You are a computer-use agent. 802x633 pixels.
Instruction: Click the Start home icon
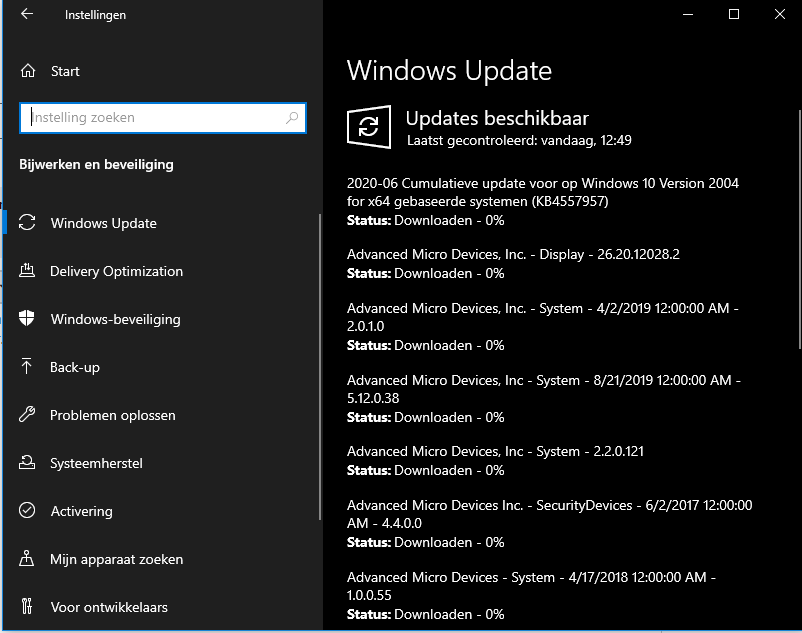[28, 71]
